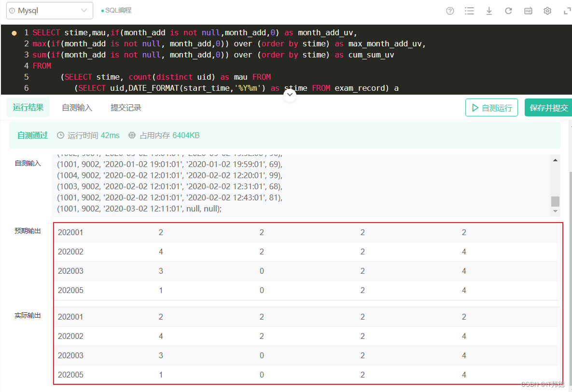
Task: Click the 运行时间 42ms text
Action: click(x=93, y=135)
